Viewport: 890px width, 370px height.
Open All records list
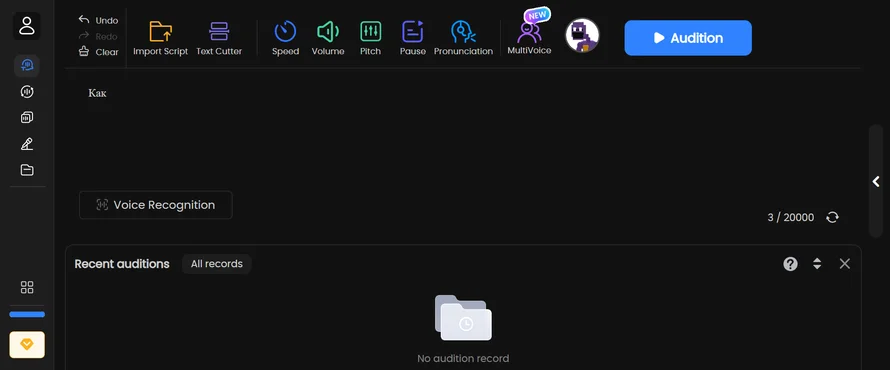point(217,264)
